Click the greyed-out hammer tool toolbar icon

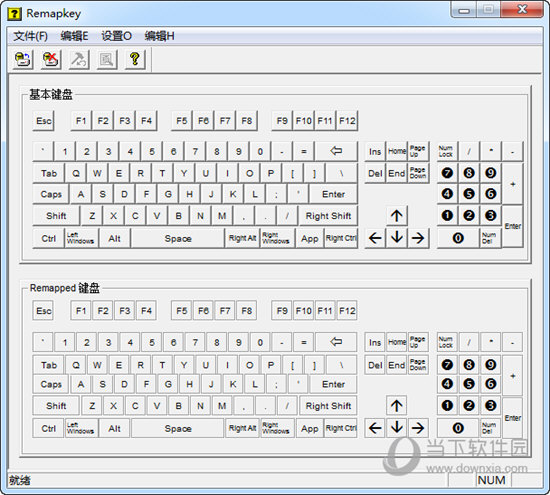point(79,59)
